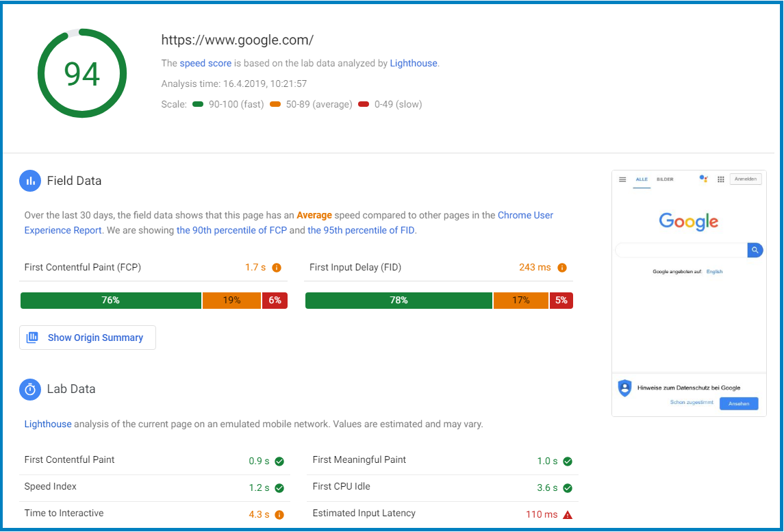
Task: Click the orange 17% FID bar segment
Action: (x=521, y=301)
